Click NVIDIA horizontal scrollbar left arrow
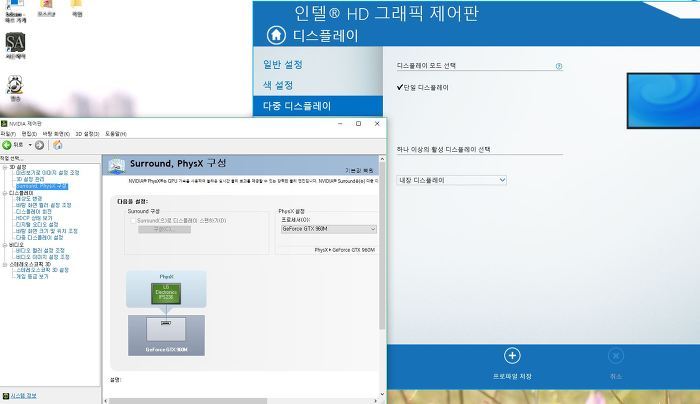This screenshot has height=404, width=700. (106, 401)
